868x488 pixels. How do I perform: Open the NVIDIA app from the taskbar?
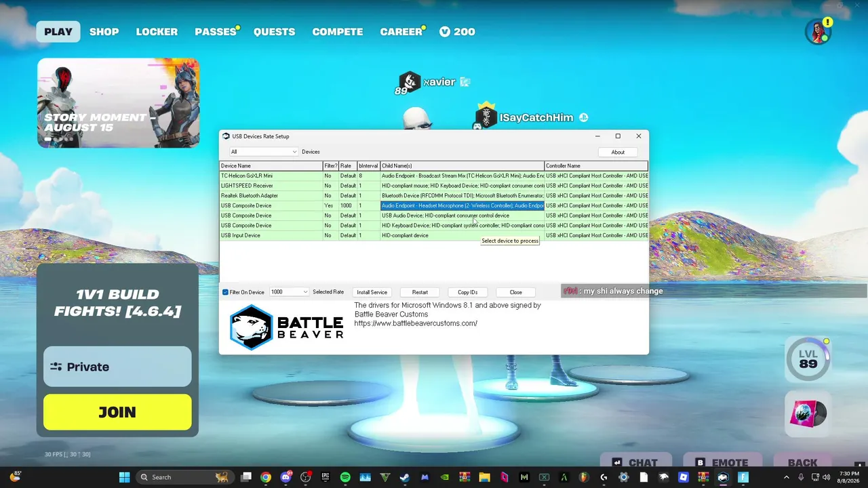click(445, 477)
